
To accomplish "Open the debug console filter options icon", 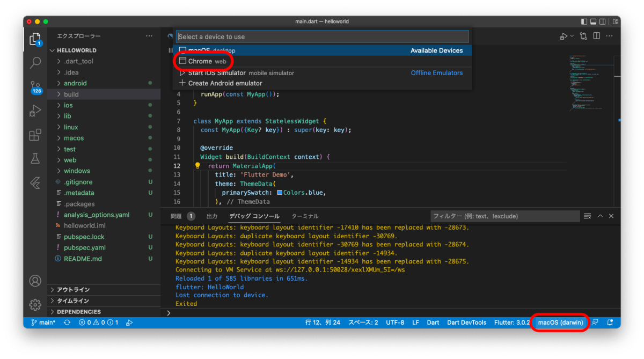I will 588,216.
